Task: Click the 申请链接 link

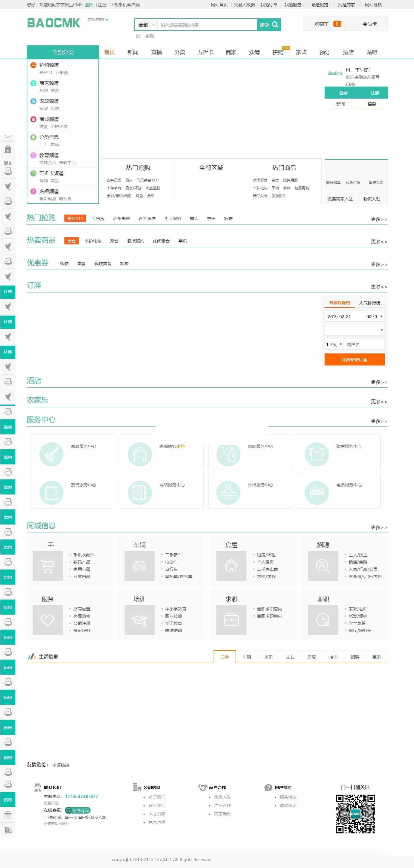Action: point(61,765)
